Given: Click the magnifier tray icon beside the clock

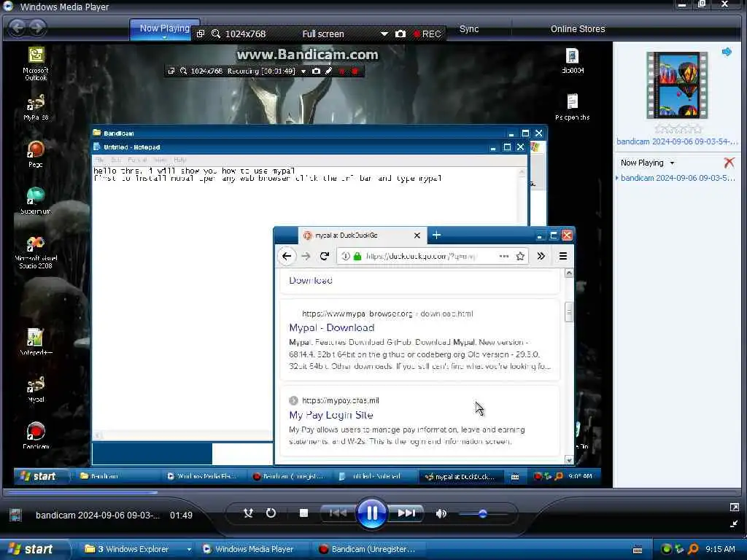Looking at the screenshot, I should (693, 549).
